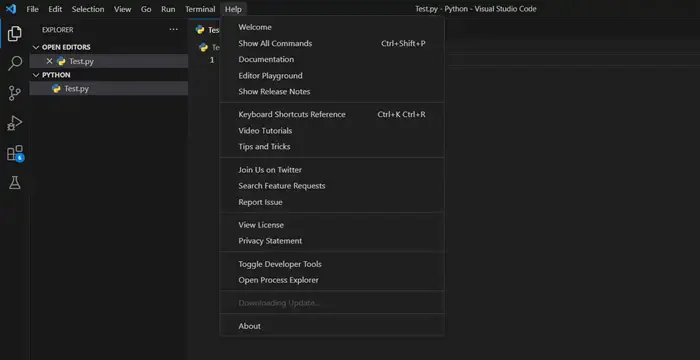Switch to the Test.py editor tab
Screen dimensions: 700x360
click(205, 30)
